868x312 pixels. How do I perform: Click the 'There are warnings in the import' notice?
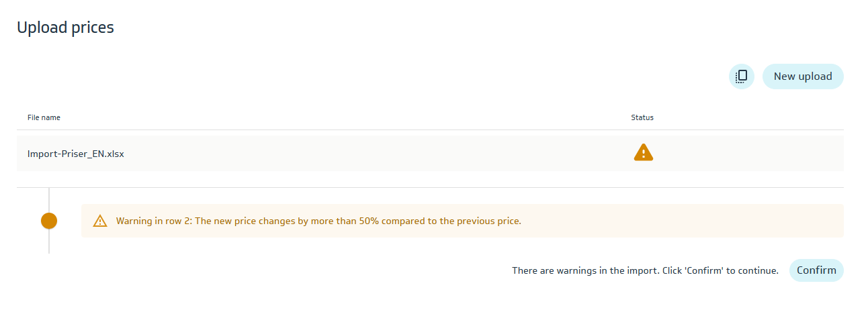(x=584, y=270)
